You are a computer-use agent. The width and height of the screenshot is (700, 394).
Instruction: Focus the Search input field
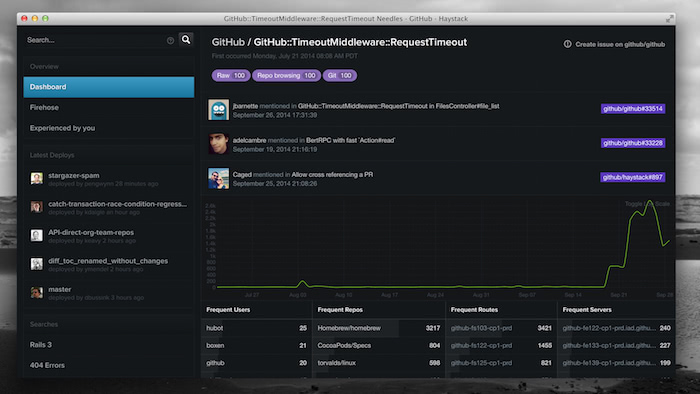click(x=95, y=40)
